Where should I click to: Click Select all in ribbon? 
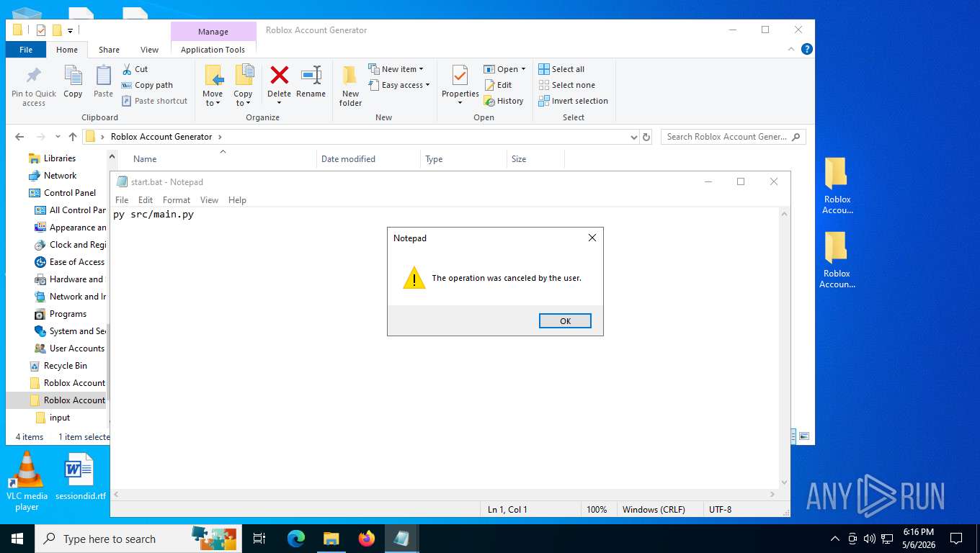pyautogui.click(x=561, y=69)
